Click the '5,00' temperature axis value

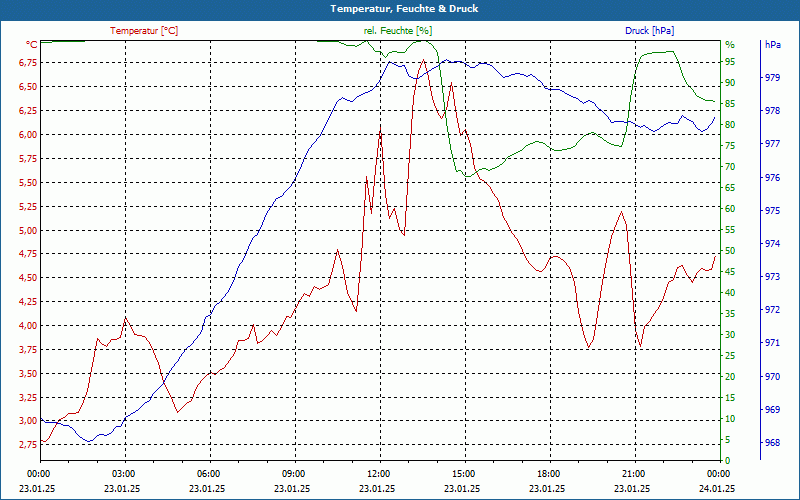tap(28, 231)
